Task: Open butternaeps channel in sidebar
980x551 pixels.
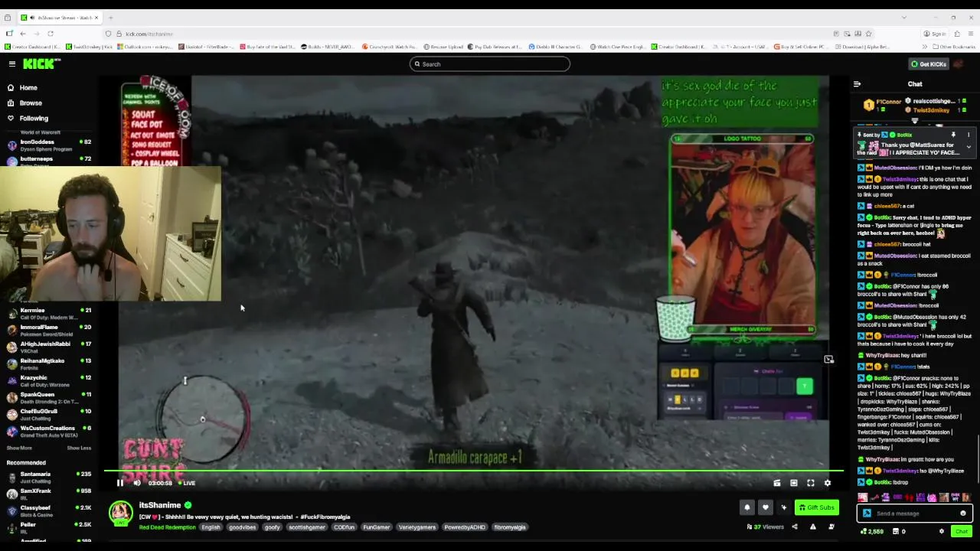Action: point(49,161)
